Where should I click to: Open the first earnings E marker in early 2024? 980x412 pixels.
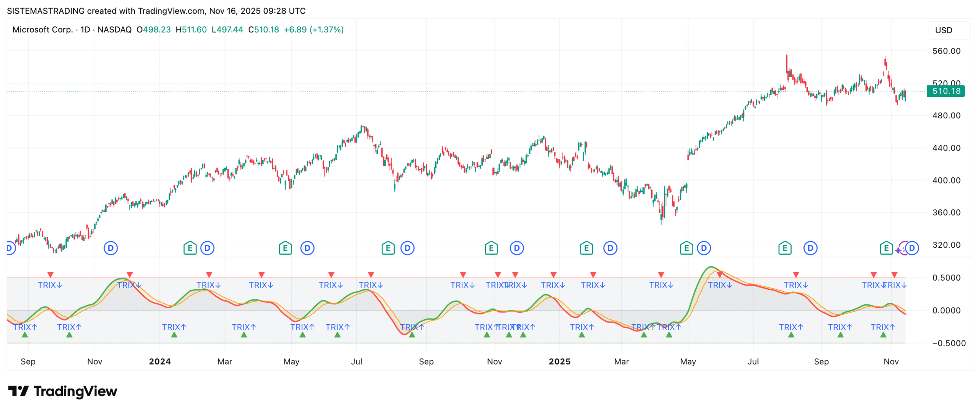(x=190, y=248)
